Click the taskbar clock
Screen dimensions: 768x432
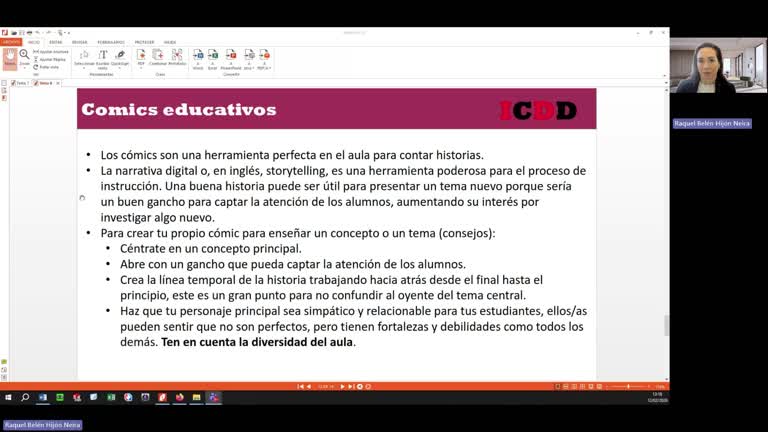[x=657, y=397]
